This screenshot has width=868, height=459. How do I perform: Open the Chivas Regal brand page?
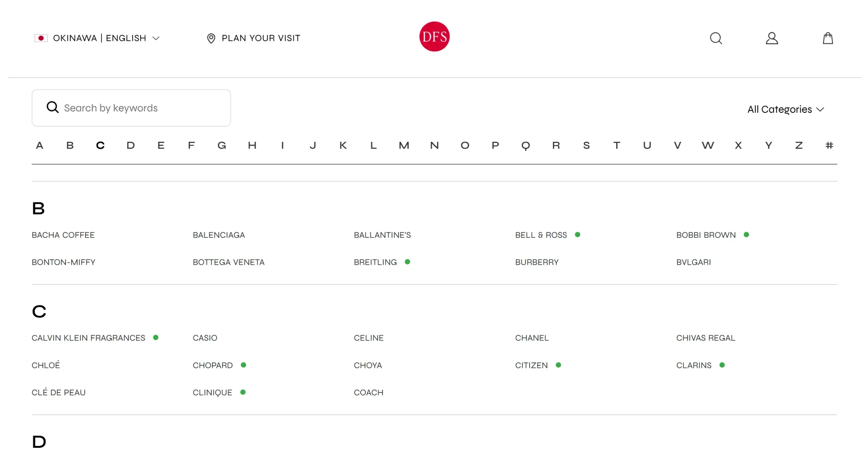pos(706,338)
